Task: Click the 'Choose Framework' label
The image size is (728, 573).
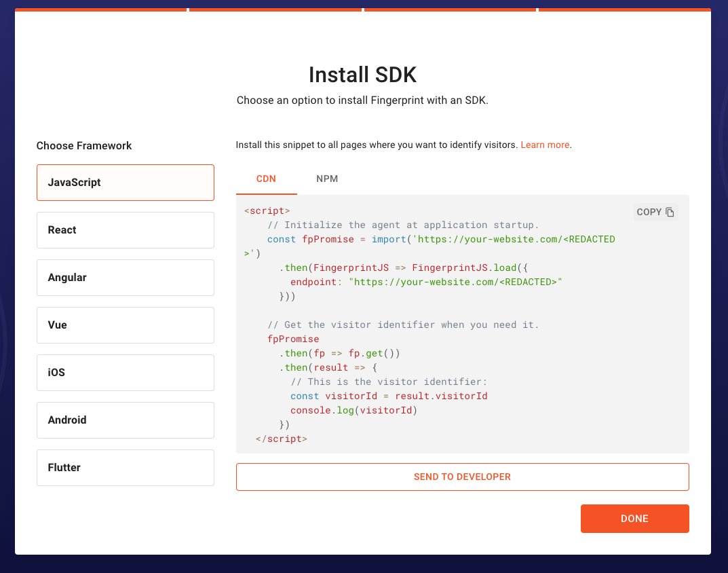Action: [84, 146]
